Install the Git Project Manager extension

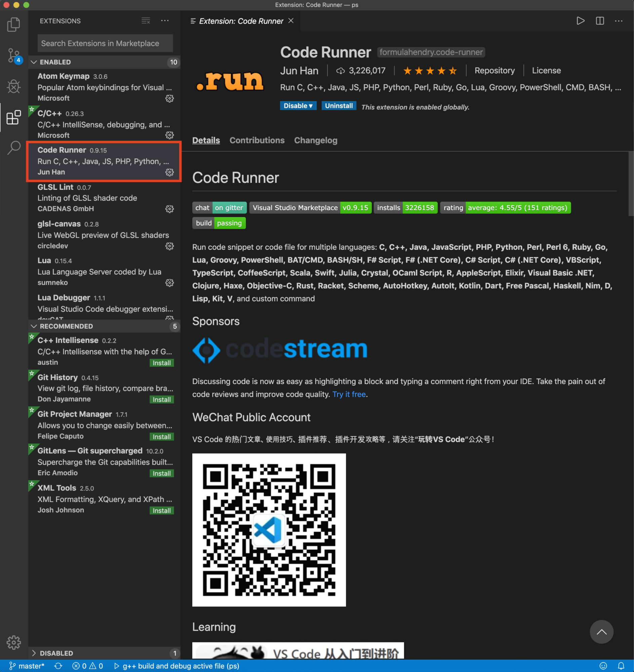click(162, 437)
